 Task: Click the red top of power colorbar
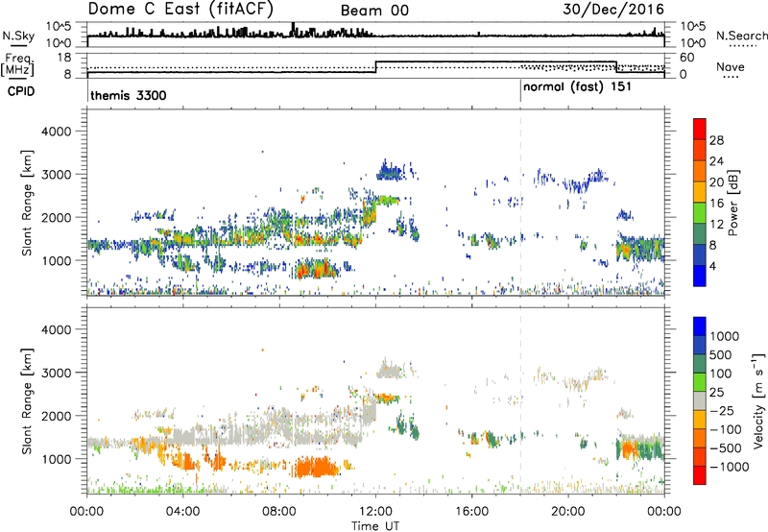click(700, 129)
